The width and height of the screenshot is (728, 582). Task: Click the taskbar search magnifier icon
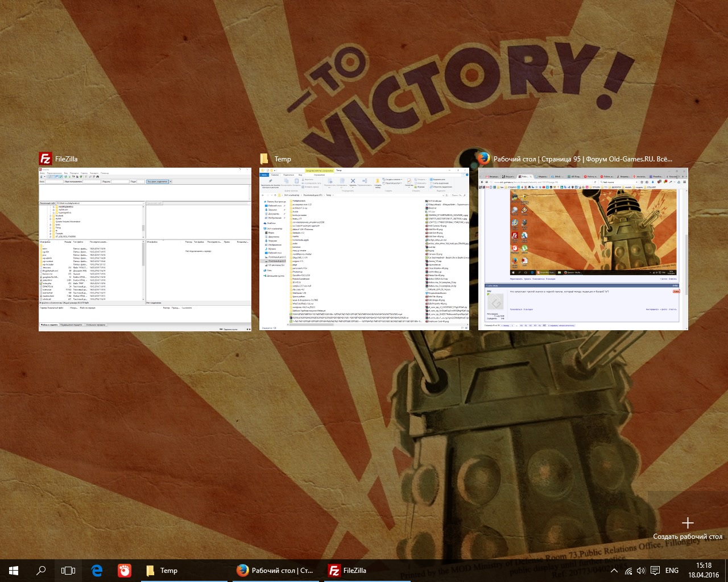tap(41, 571)
